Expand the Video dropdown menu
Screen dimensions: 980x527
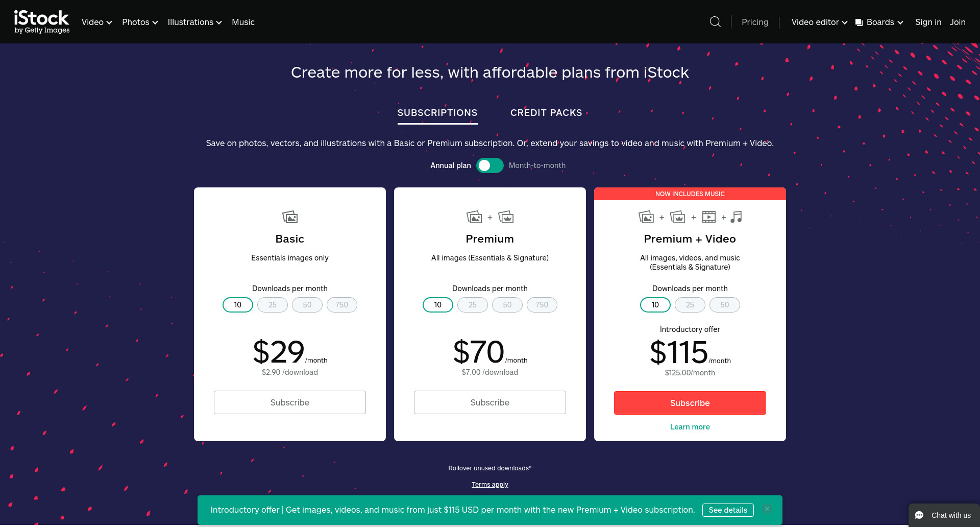[x=96, y=22]
